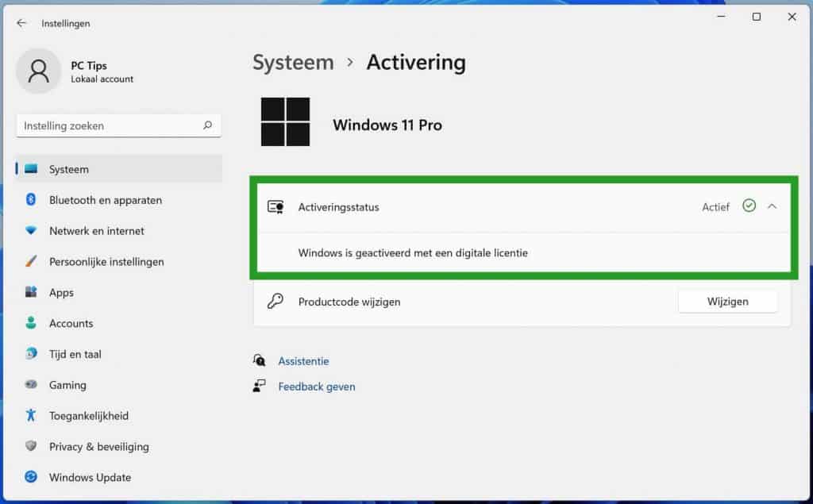The width and height of the screenshot is (813, 504).
Task: Select Systeem in the navigation pane
Action: tap(69, 169)
